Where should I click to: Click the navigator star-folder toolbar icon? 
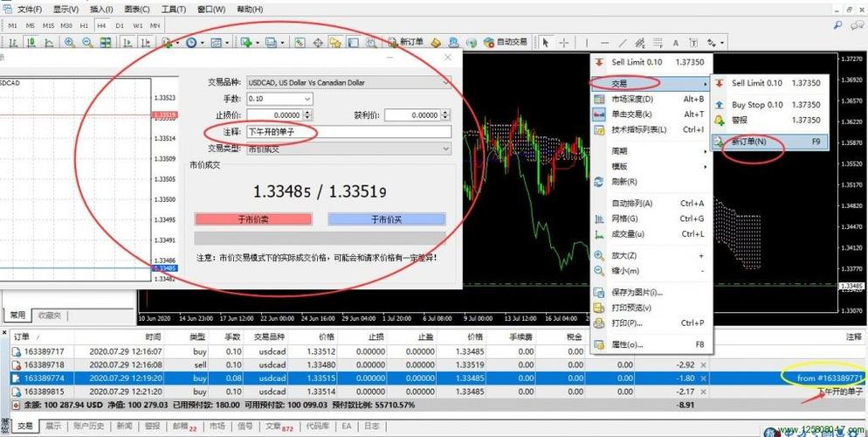(x=335, y=43)
